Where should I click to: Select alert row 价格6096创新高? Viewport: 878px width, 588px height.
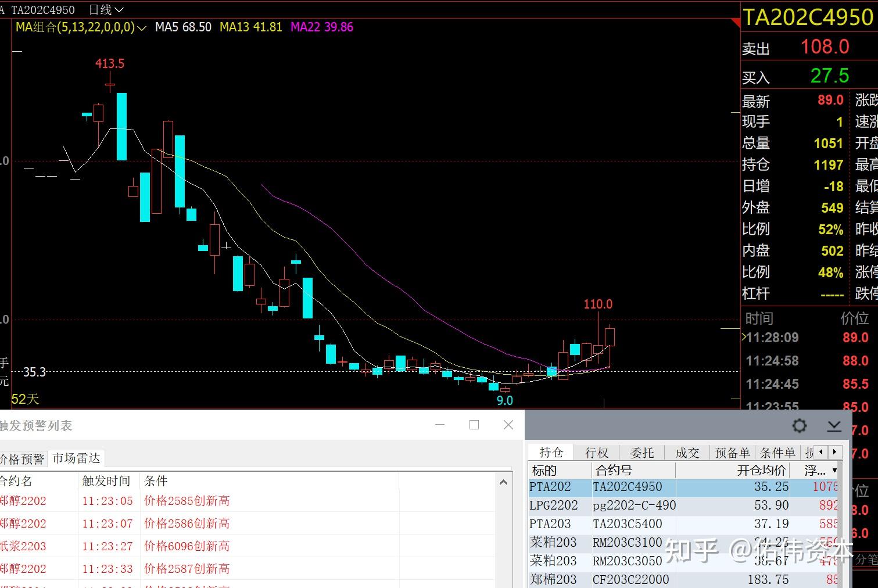[x=247, y=546]
